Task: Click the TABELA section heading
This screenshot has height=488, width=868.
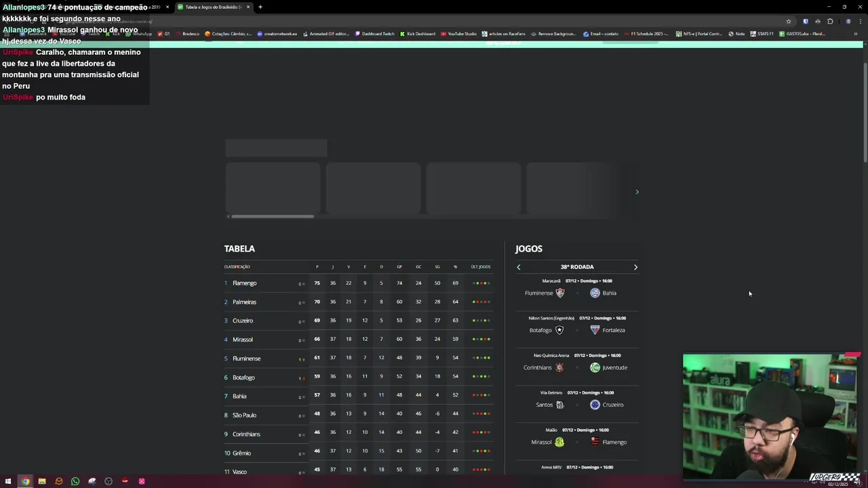Action: 239,249
